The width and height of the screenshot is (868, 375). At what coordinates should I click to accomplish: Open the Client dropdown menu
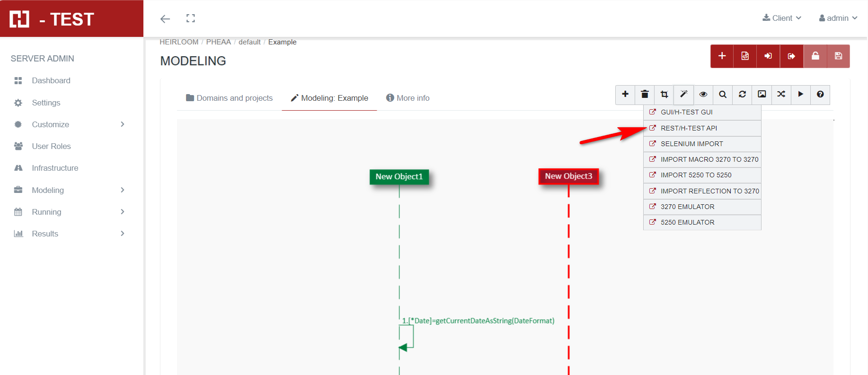click(782, 18)
